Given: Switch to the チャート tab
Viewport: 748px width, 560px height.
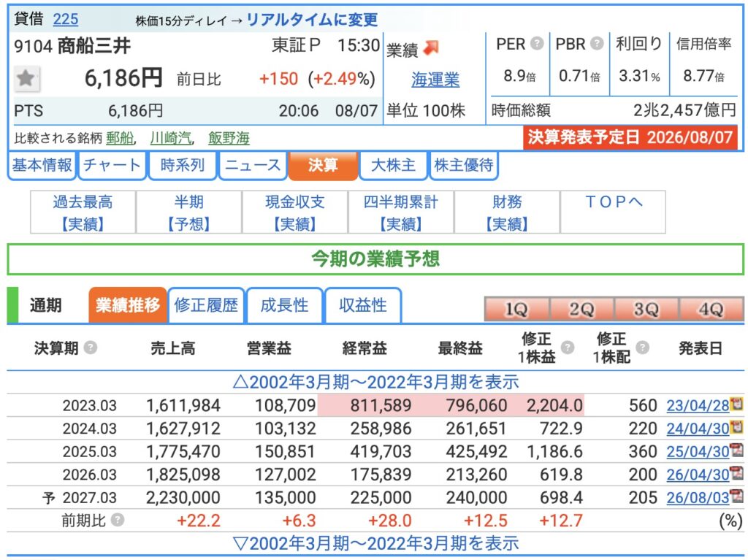Looking at the screenshot, I should (x=112, y=165).
